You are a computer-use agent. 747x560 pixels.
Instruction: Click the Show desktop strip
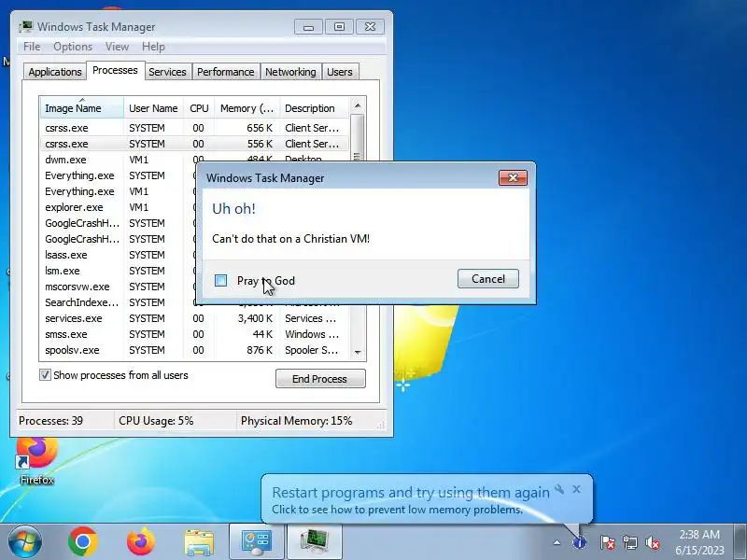[x=740, y=542]
